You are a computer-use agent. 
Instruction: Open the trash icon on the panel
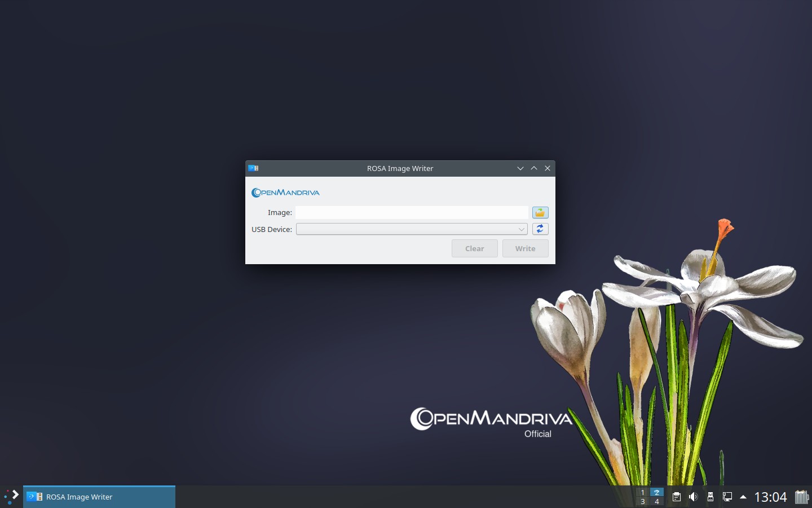[x=801, y=497]
